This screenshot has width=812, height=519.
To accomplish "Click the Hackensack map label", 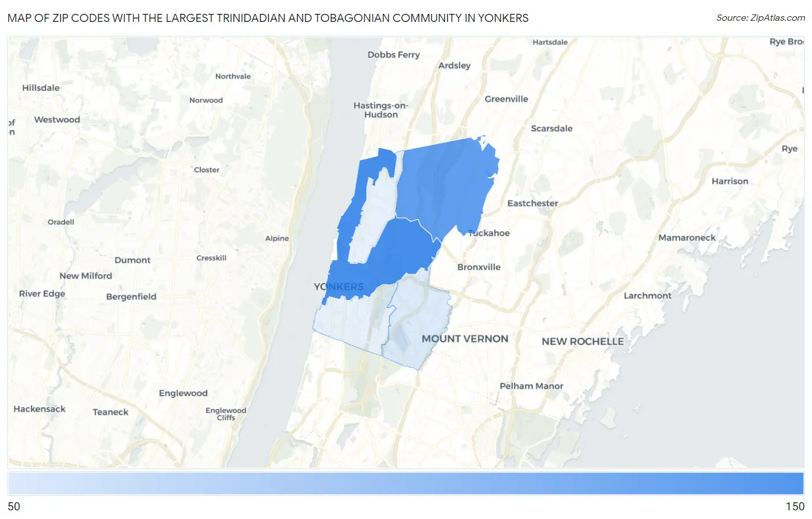I will [x=39, y=409].
